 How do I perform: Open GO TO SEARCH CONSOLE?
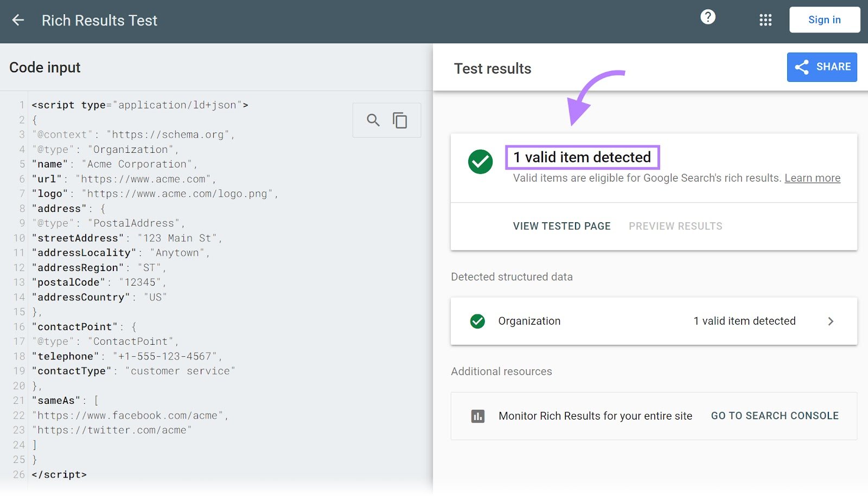pos(774,416)
